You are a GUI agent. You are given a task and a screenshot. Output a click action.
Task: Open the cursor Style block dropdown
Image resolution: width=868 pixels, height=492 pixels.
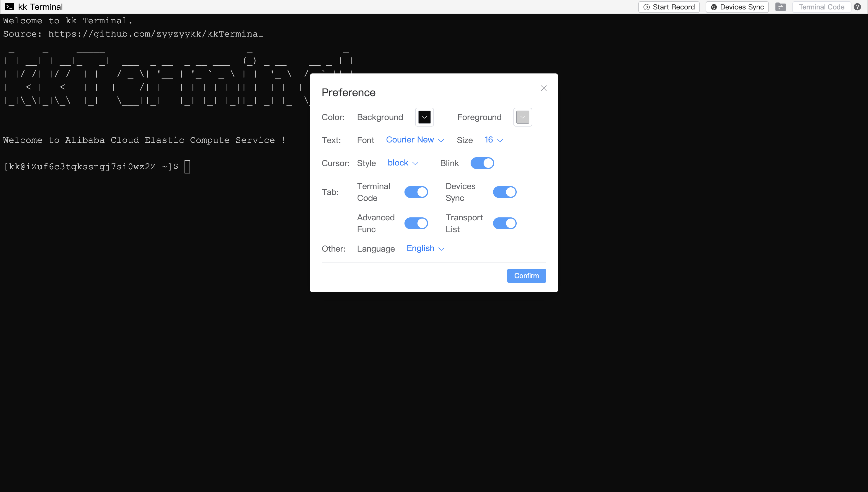[x=403, y=163]
